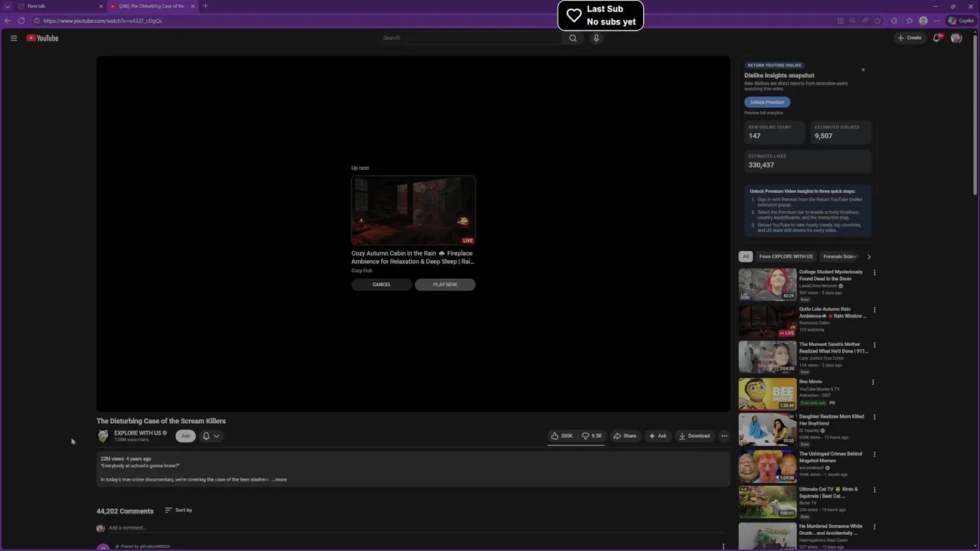Open Bee Movie thumbnail

coord(768,394)
